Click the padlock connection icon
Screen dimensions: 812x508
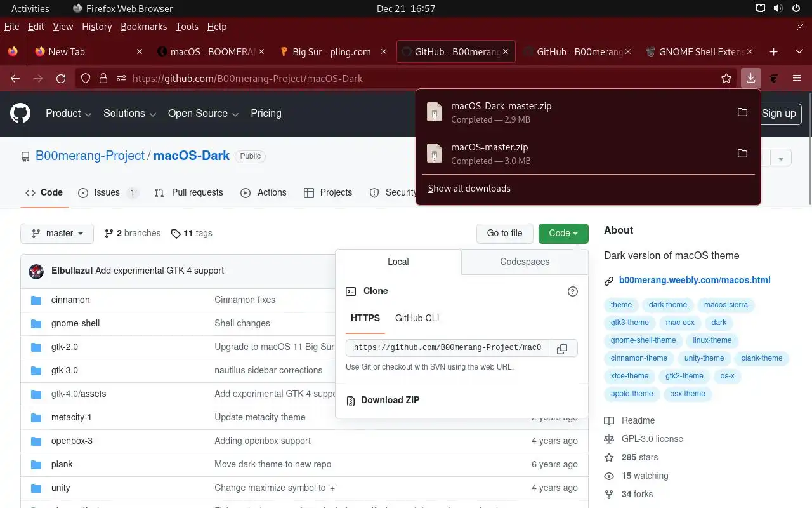coord(103,78)
